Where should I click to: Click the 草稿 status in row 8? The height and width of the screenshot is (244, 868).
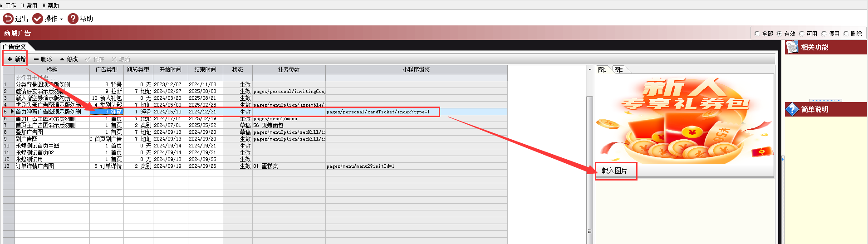pos(238,132)
